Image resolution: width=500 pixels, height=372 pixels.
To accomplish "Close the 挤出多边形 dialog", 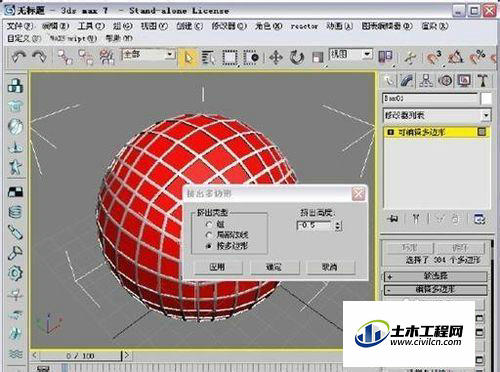I will click(x=359, y=194).
